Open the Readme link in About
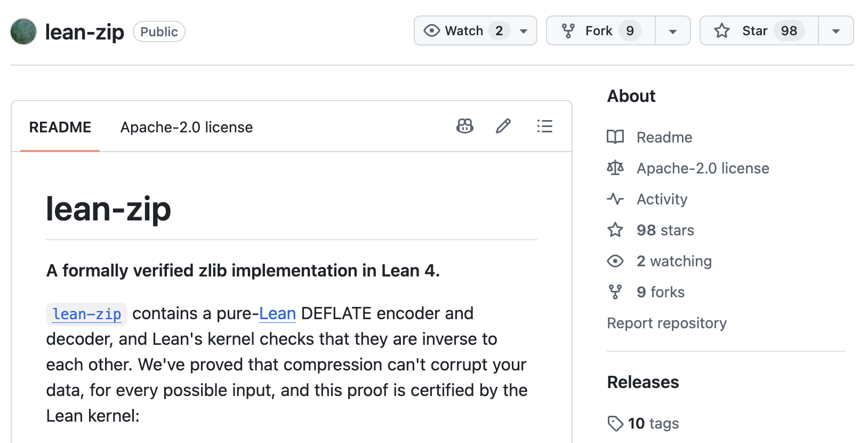 [664, 137]
